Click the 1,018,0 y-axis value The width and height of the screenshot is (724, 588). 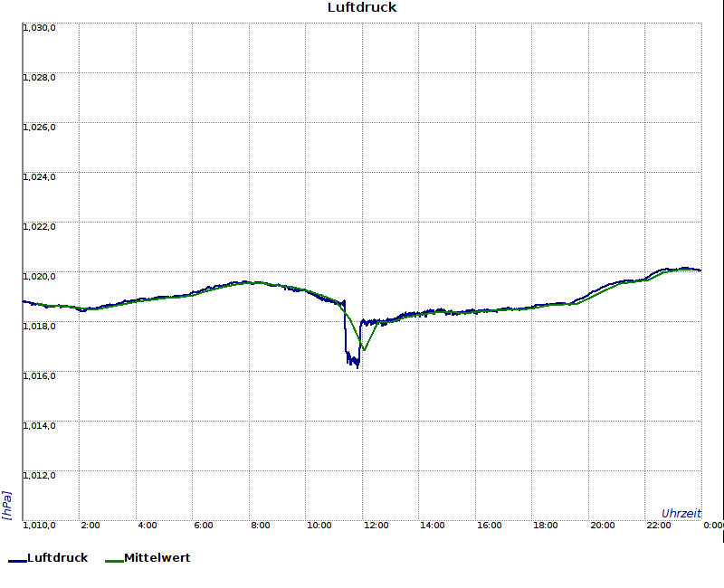(x=39, y=327)
